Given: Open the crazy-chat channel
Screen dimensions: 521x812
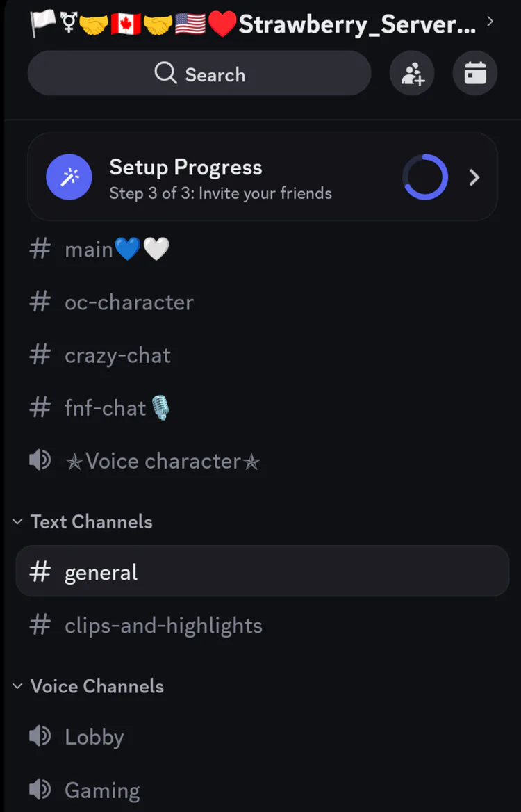Looking at the screenshot, I should coord(117,355).
